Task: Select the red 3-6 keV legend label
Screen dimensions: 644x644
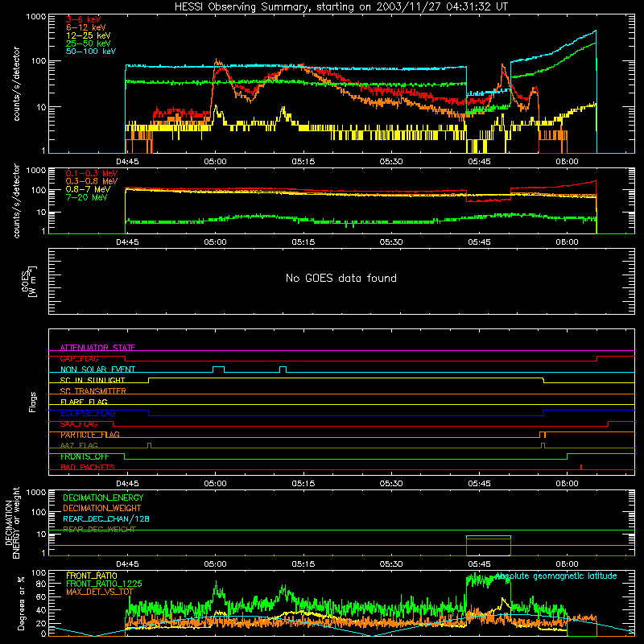Action: pyautogui.click(x=83, y=19)
